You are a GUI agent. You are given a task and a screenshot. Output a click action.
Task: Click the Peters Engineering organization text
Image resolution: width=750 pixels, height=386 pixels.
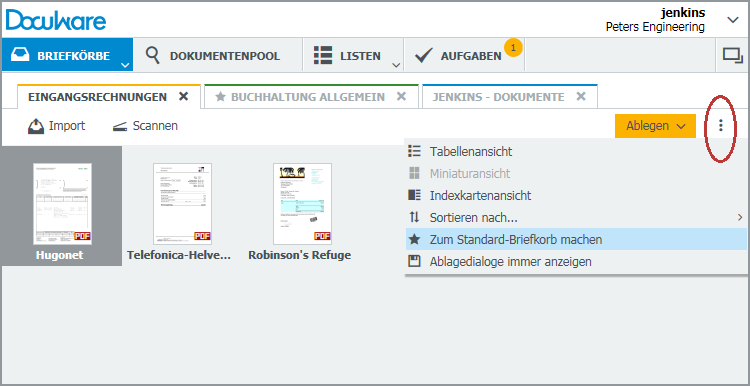[x=655, y=27]
